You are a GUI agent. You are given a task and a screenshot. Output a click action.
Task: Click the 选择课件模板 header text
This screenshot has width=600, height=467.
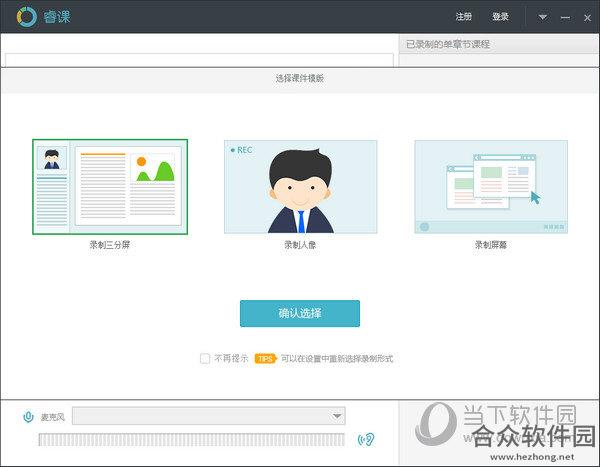[300, 78]
